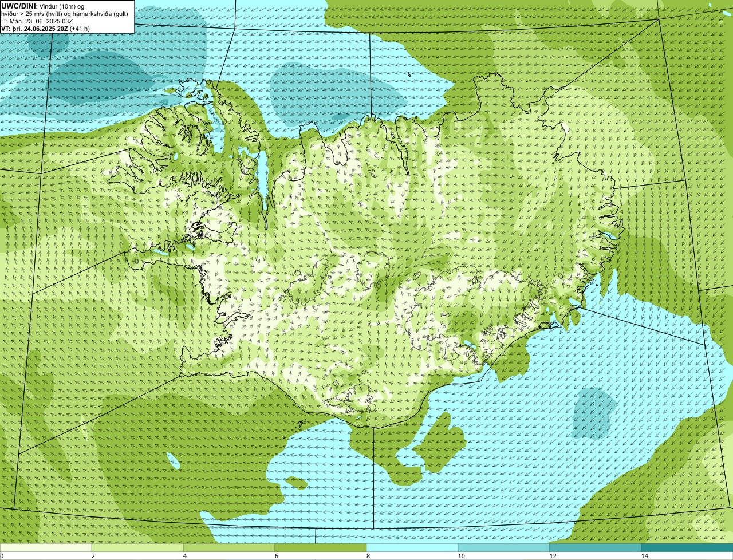Select the 8–10 m/s light cyan legend swatch
The width and height of the screenshot is (733, 560).
(x=412, y=547)
